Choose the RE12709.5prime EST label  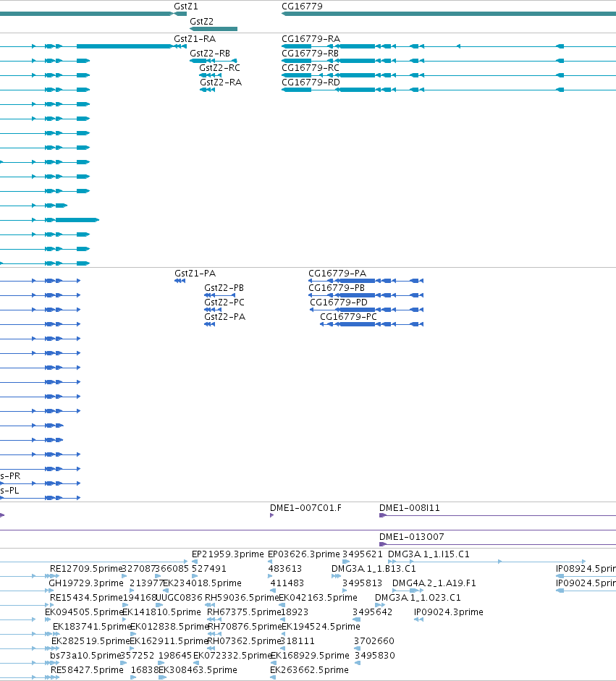pyautogui.click(x=86, y=569)
